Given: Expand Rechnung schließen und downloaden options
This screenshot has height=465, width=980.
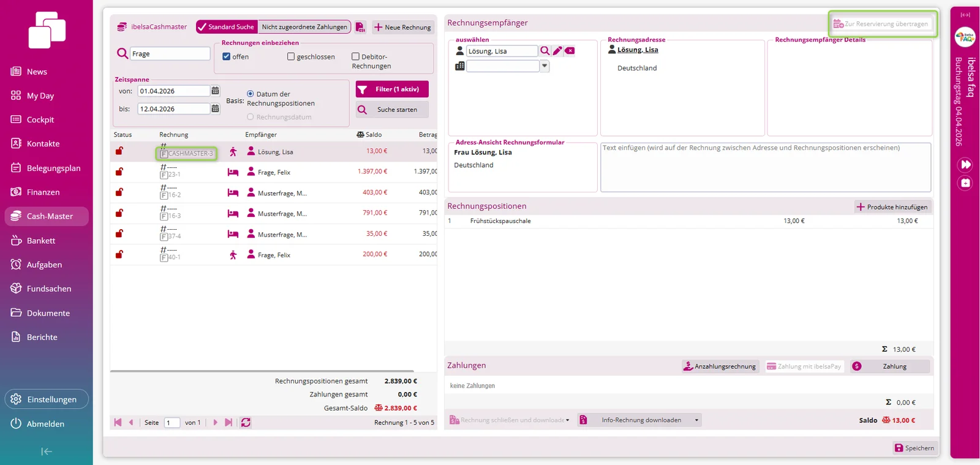Looking at the screenshot, I should pos(567,420).
